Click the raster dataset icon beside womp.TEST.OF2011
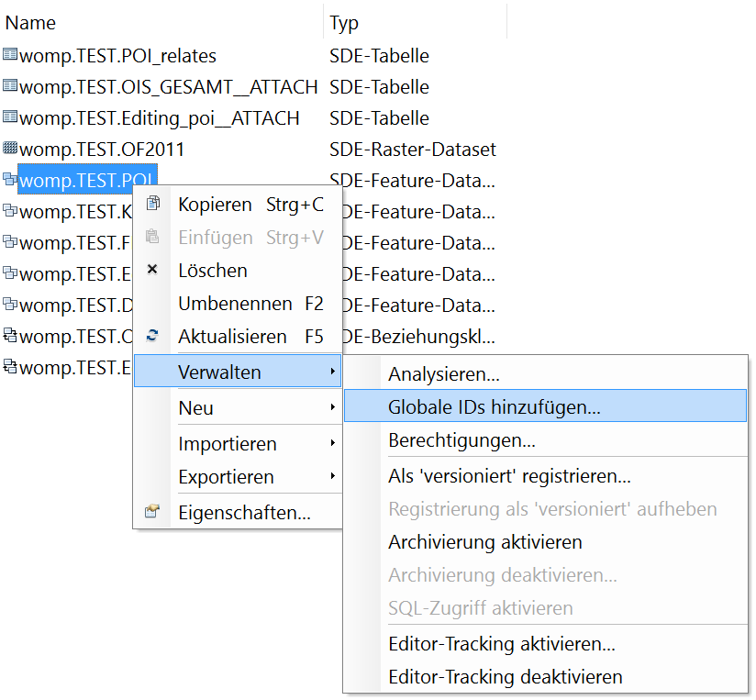 tap(9, 149)
